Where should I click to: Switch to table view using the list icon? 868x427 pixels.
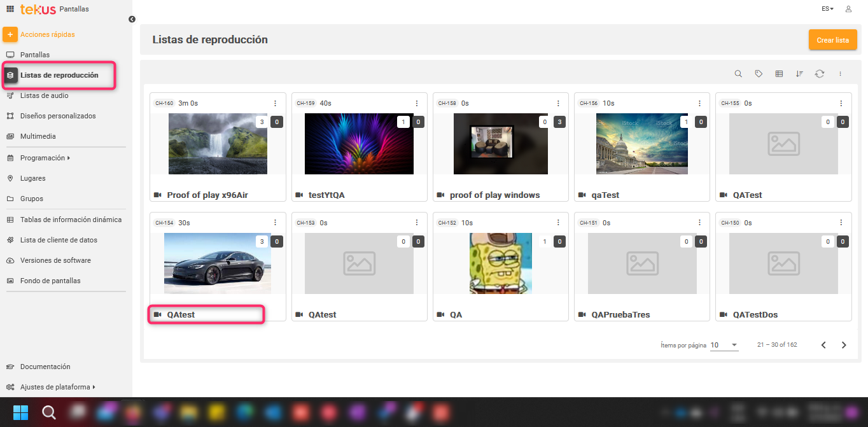pyautogui.click(x=779, y=74)
